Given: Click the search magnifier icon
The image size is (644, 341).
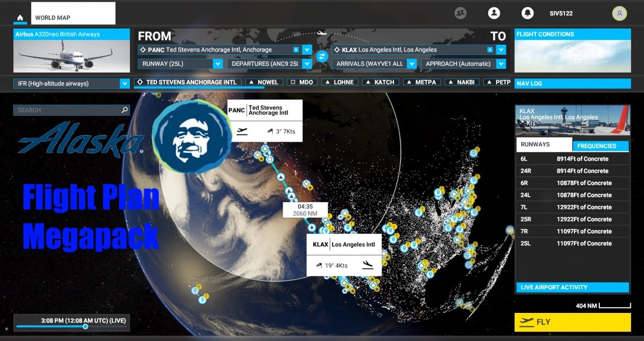Looking at the screenshot, I should click(x=124, y=110).
